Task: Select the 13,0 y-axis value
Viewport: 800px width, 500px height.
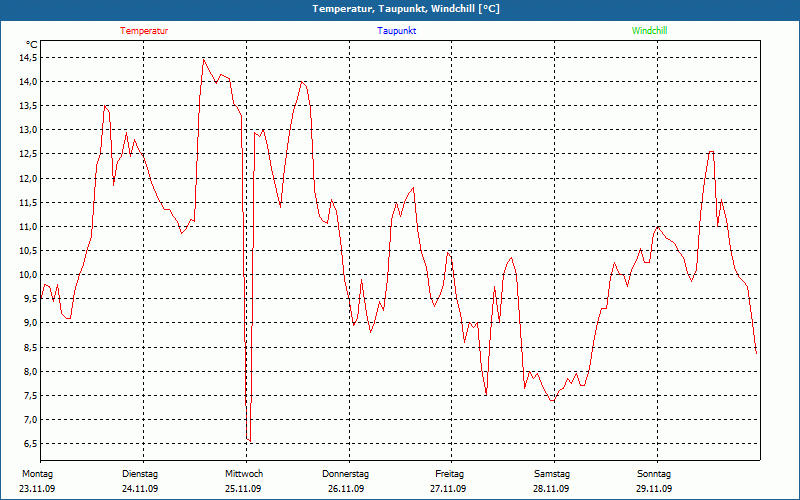Action: [28, 130]
